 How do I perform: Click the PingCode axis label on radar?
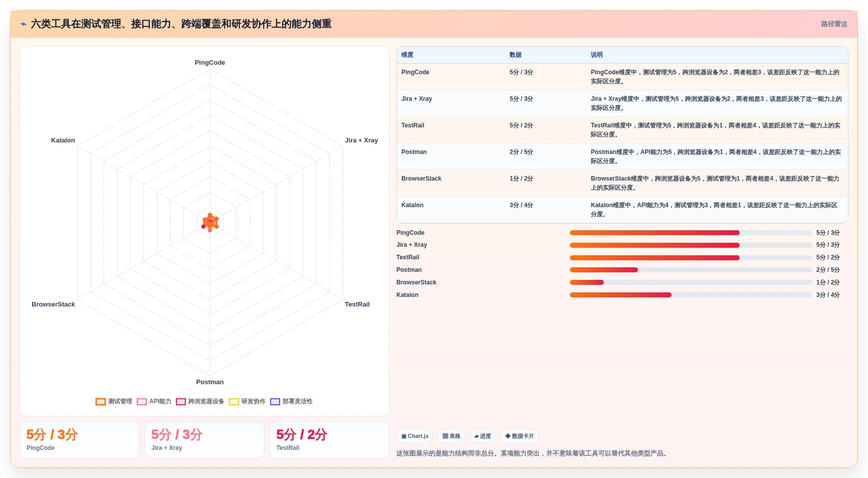click(210, 63)
